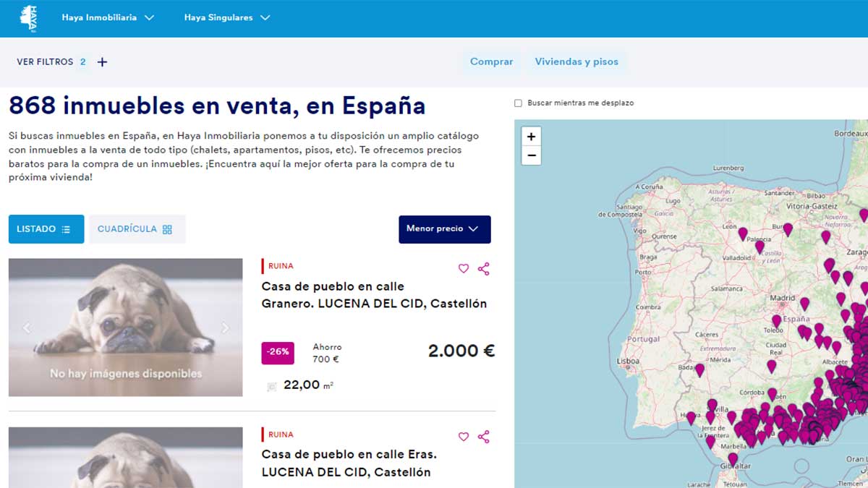Switch to Listado view

pos(46,229)
